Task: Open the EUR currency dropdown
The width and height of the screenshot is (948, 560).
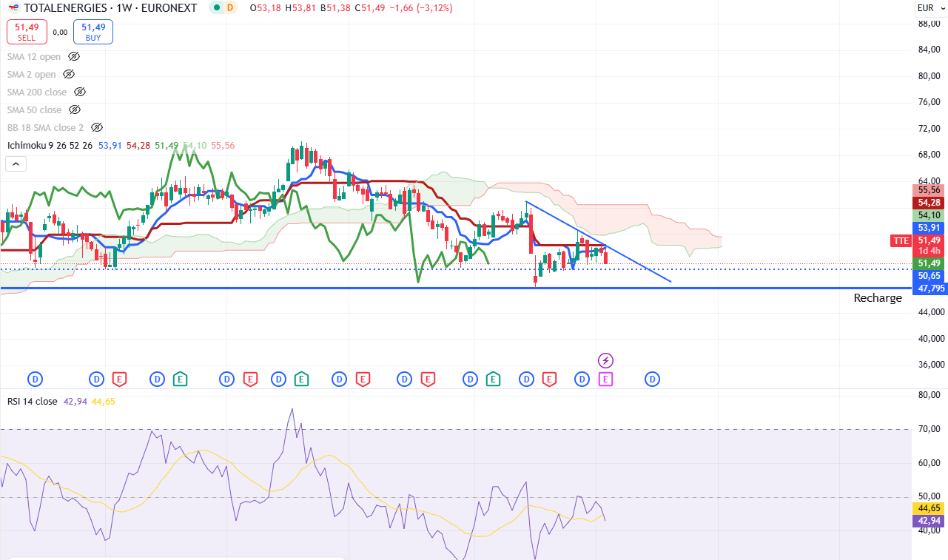Action: pos(926,8)
